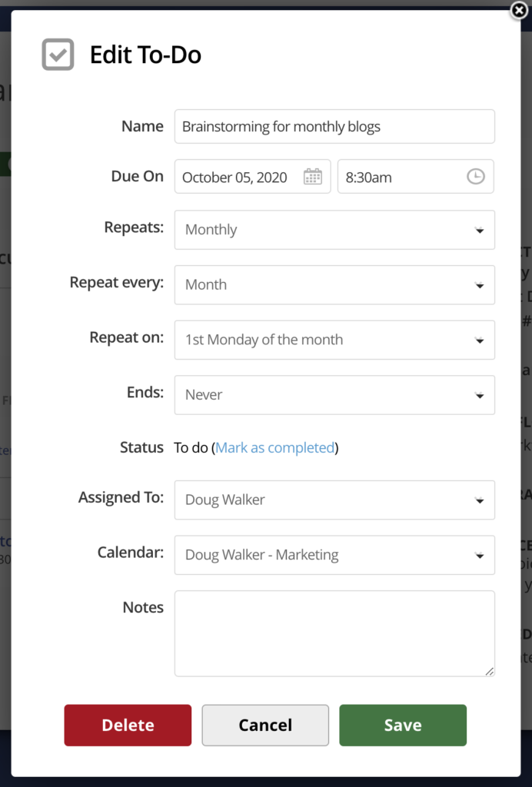Open the calendar date picker icon
This screenshot has height=787, width=532.
tap(312, 176)
